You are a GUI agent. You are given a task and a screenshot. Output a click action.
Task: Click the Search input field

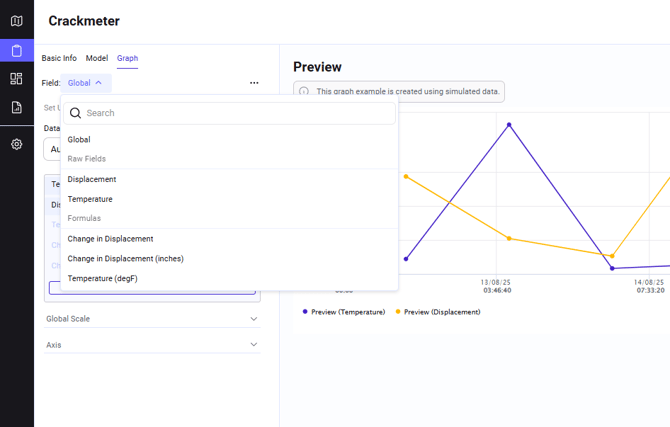(x=235, y=113)
